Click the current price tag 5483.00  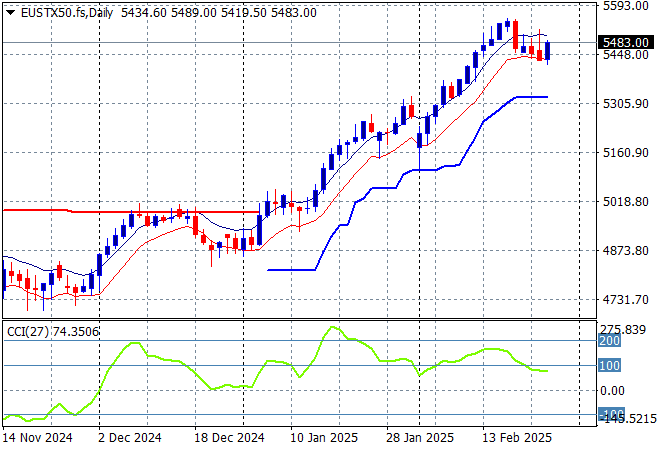pos(627,43)
